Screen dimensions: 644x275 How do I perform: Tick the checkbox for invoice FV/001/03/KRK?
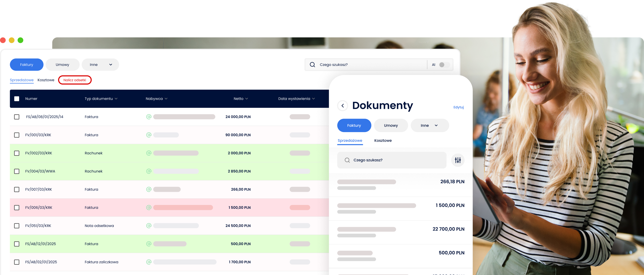[17, 135]
